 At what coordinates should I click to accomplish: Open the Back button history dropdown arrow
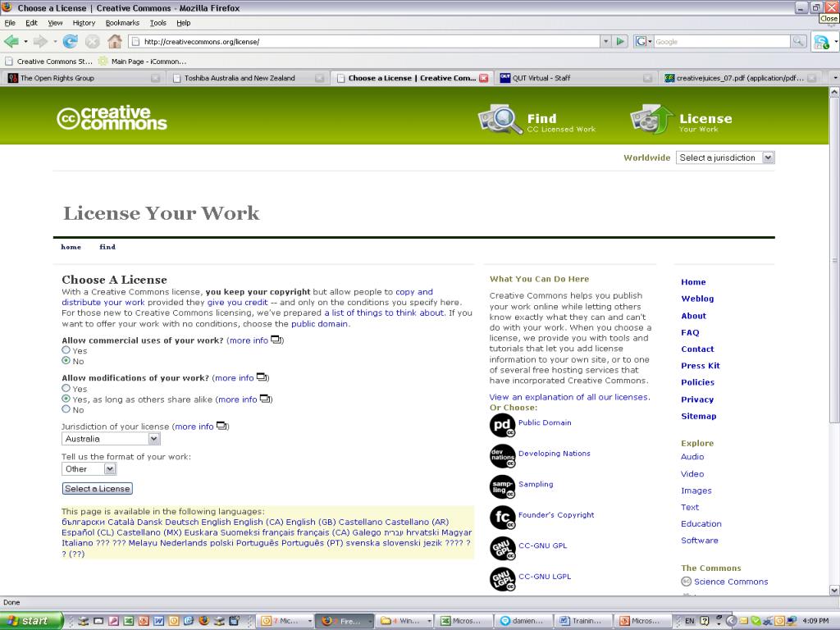[25, 41]
